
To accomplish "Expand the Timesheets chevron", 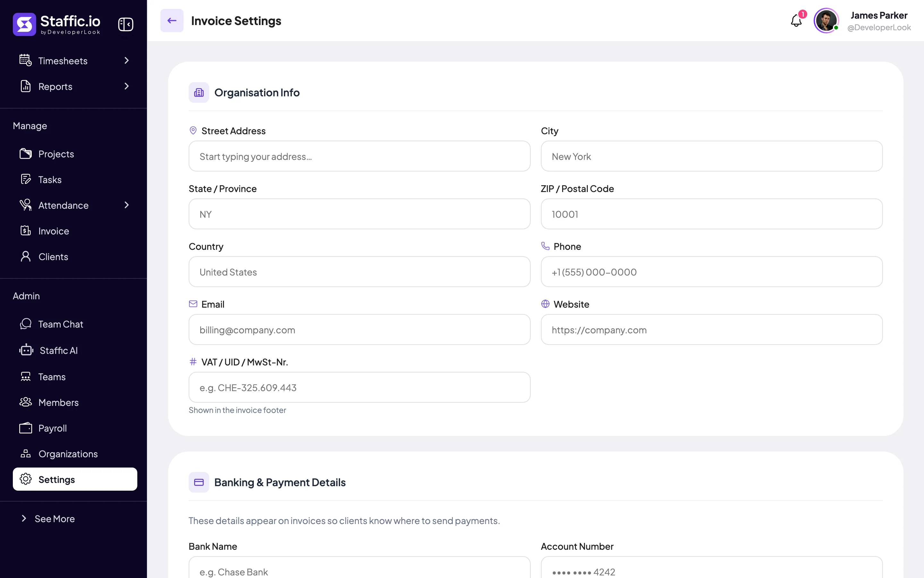I will tap(126, 60).
